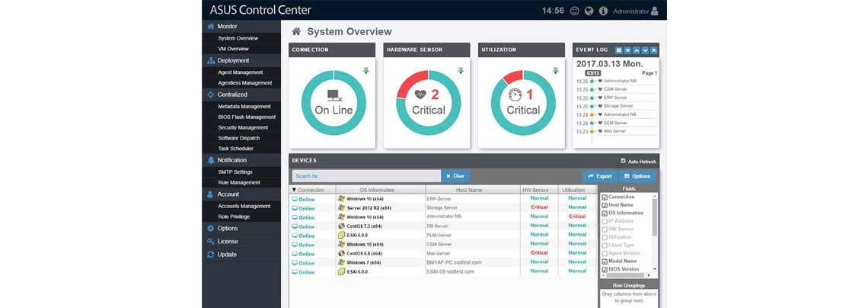Select BIOS Flash Management menu item
This screenshot has height=308, width=868.
(x=247, y=117)
